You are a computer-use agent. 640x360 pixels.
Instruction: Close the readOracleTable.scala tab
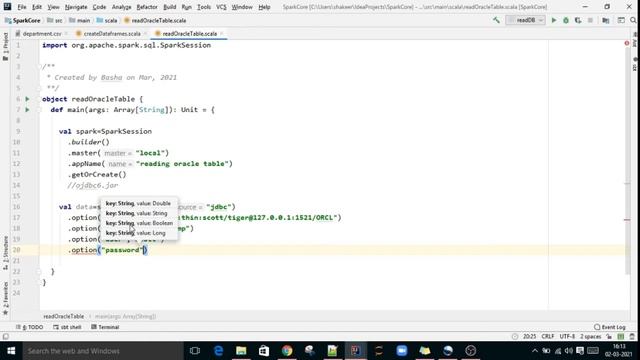click(222, 33)
